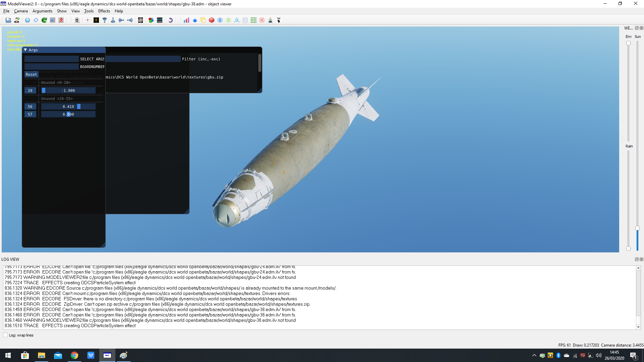Screen dimensions: 644x362
Task: Click the Filter (inc,-exc) input field
Action: click(x=143, y=59)
